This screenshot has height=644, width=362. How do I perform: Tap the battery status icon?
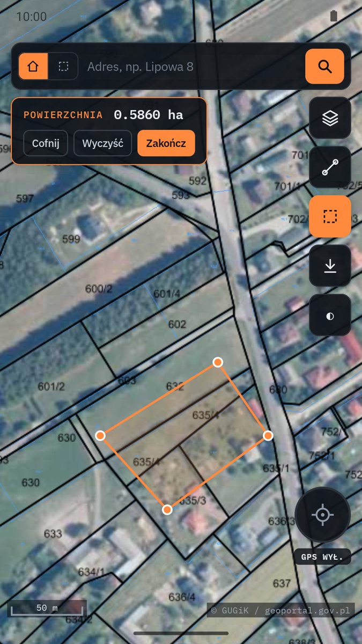pos(334,16)
